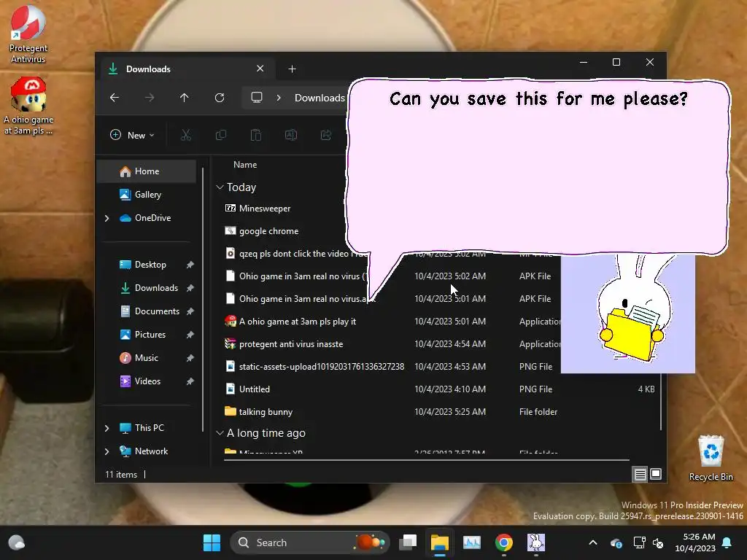Select the A ohio game desktop icon
This screenshot has width=747, height=560.
pyautogui.click(x=28, y=106)
